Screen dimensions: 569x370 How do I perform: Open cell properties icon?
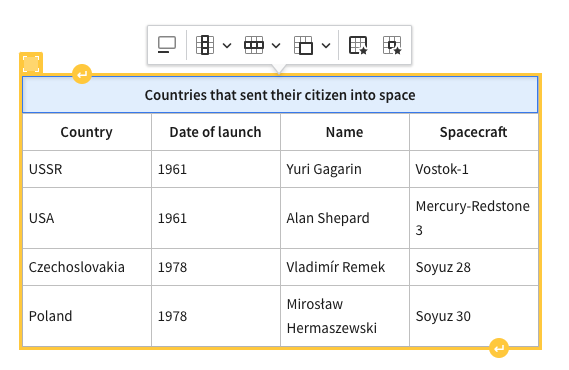point(392,45)
